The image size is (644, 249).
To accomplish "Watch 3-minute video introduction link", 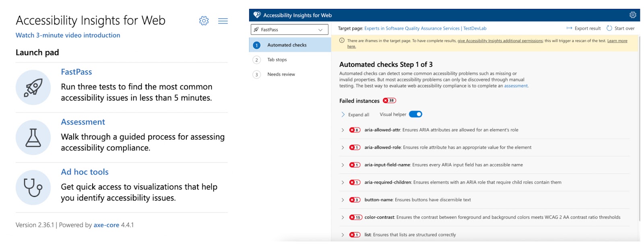I will click(68, 35).
